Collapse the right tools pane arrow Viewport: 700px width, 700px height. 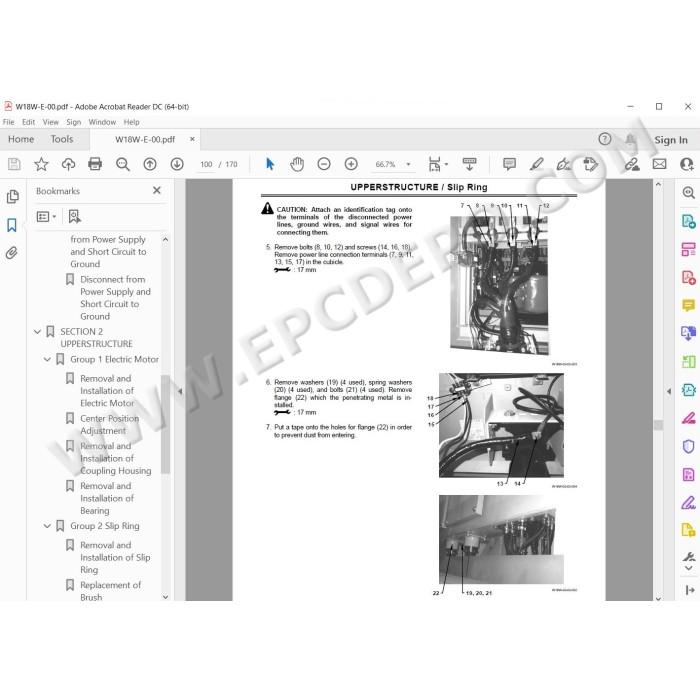669,392
